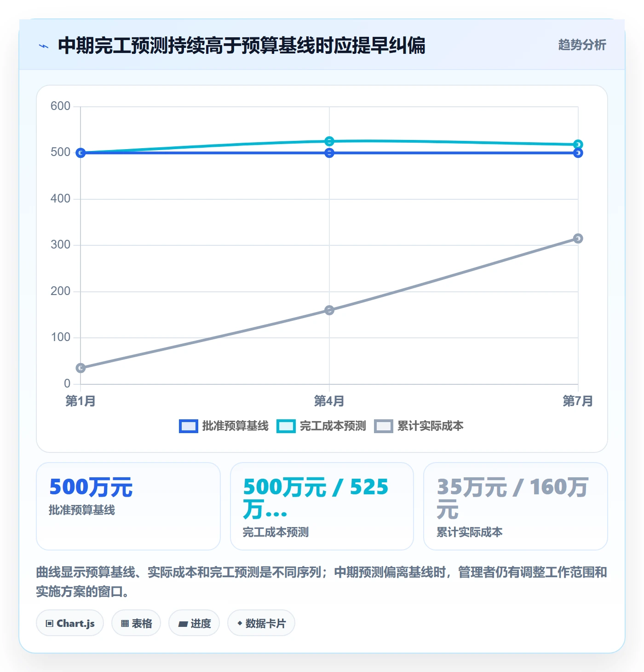Click the 批准预算基线 data point at 第7月

point(578,153)
